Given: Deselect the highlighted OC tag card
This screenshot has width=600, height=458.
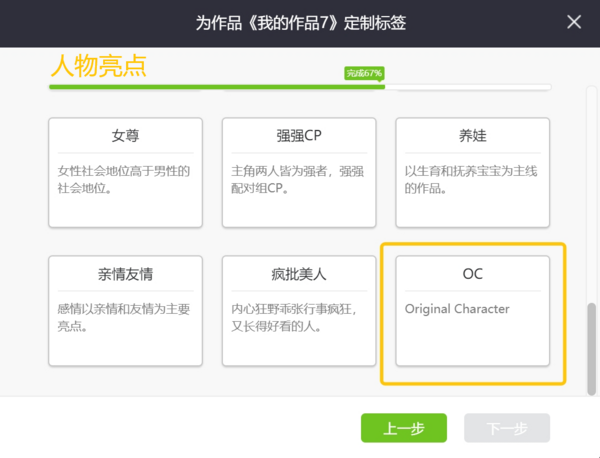Looking at the screenshot, I should pos(472,313).
